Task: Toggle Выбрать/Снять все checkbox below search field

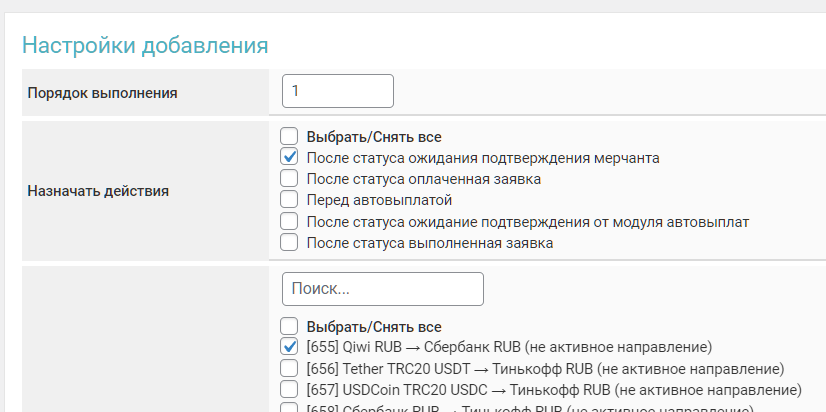Action: point(289,326)
